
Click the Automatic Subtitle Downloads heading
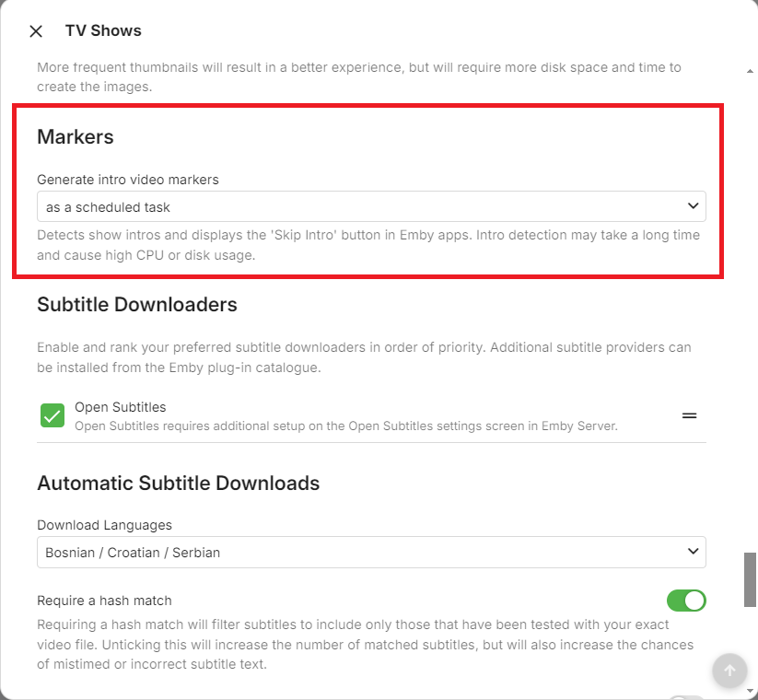178,483
